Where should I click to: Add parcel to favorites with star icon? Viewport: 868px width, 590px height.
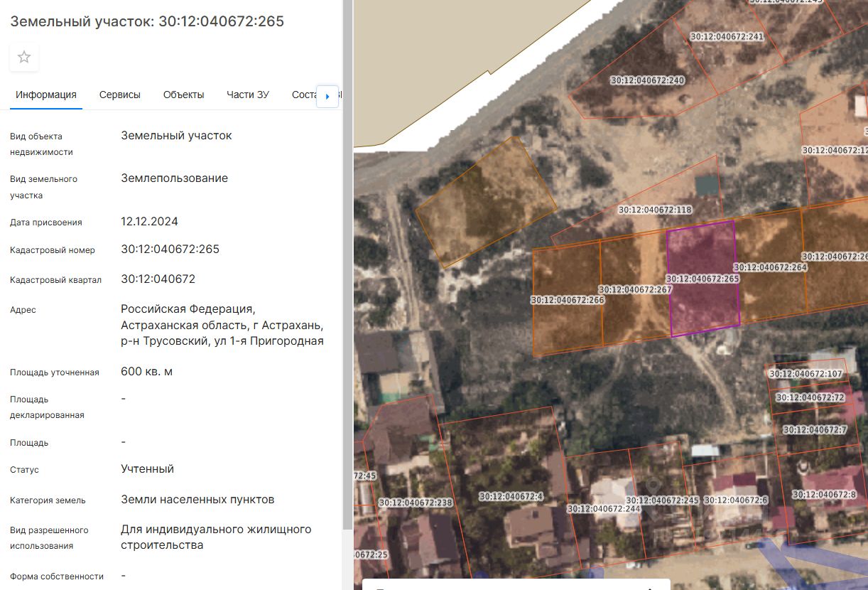click(24, 58)
